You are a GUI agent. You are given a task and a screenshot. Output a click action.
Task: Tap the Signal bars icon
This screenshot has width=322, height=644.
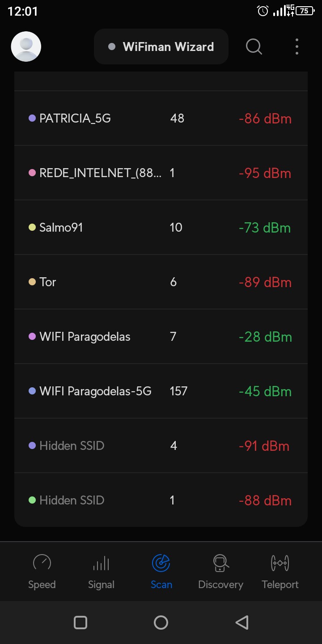(101, 563)
